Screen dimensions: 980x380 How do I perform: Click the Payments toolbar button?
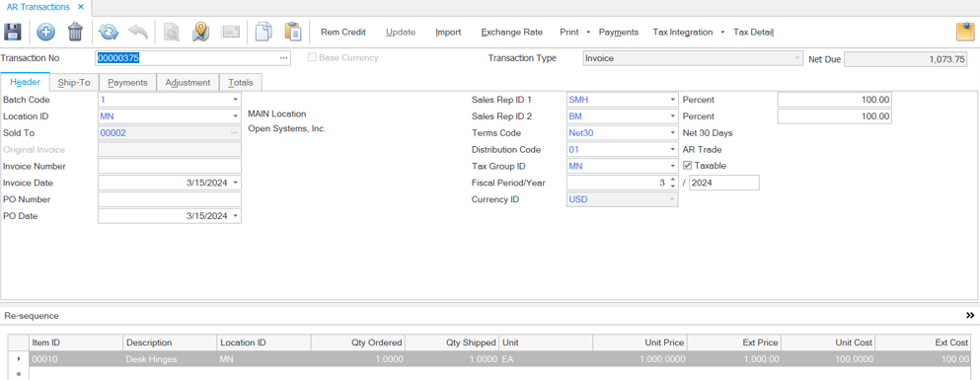619,32
